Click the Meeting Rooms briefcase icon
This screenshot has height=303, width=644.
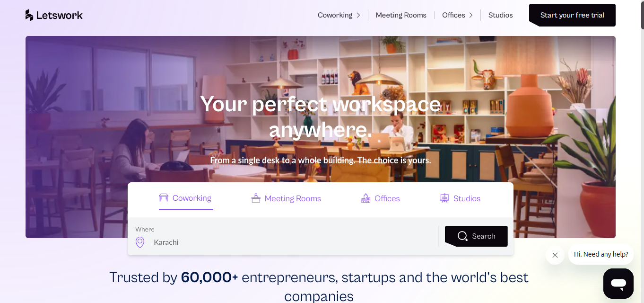click(x=256, y=198)
